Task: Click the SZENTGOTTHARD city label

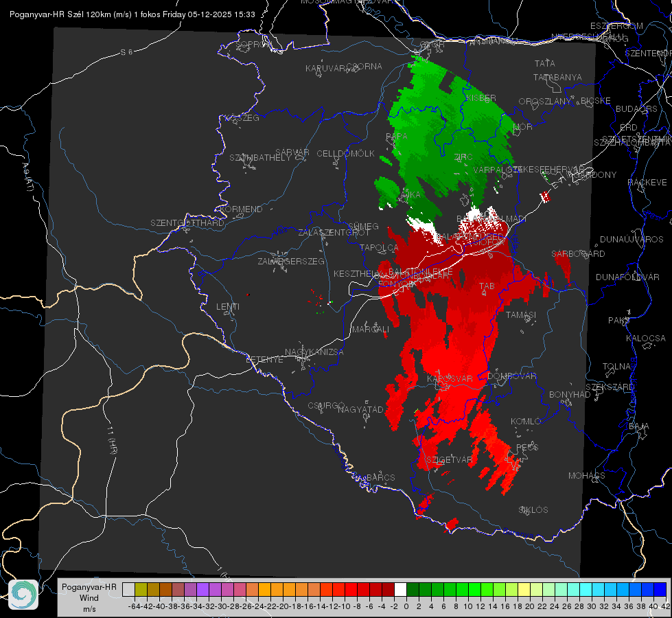Action: point(187,223)
